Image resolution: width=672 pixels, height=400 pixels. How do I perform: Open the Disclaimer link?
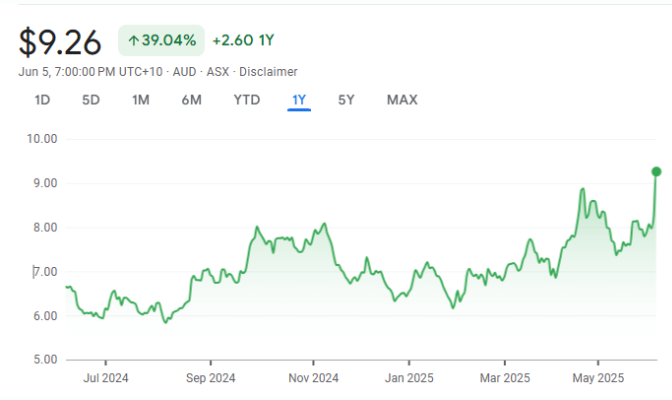[268, 72]
